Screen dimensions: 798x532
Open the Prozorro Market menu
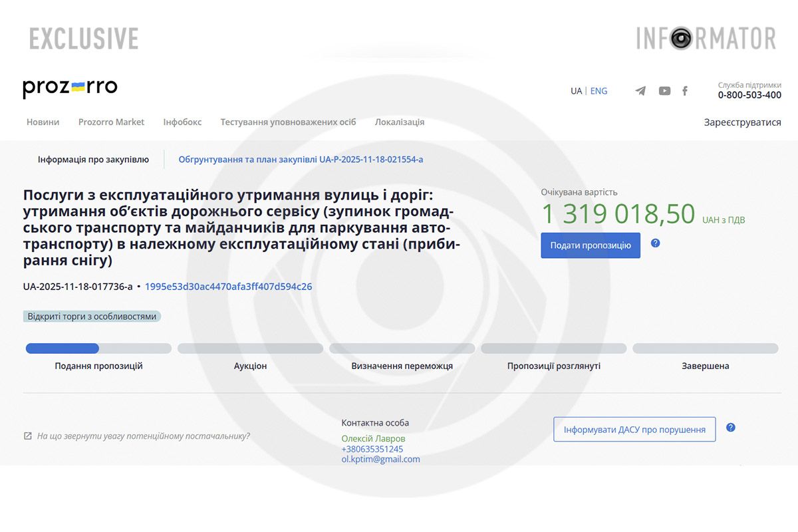[111, 122]
